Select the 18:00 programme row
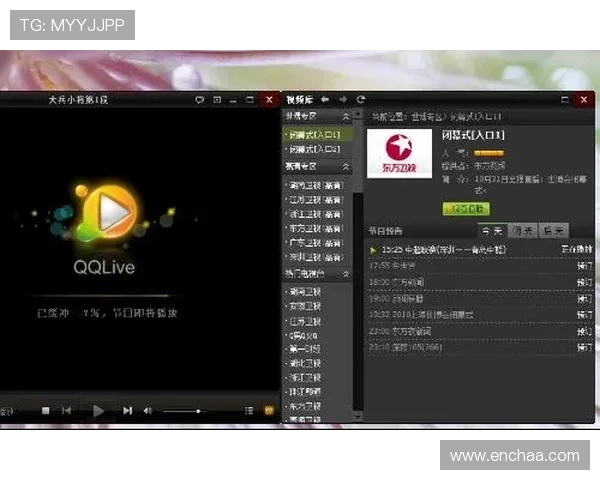This screenshot has height=480, width=600. click(479, 282)
